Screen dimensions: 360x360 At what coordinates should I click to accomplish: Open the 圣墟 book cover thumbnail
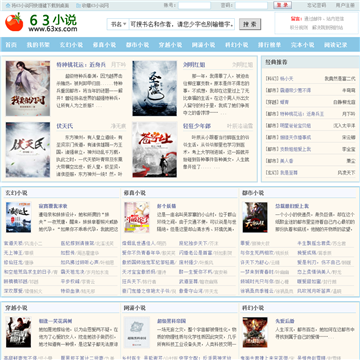pos(155,88)
